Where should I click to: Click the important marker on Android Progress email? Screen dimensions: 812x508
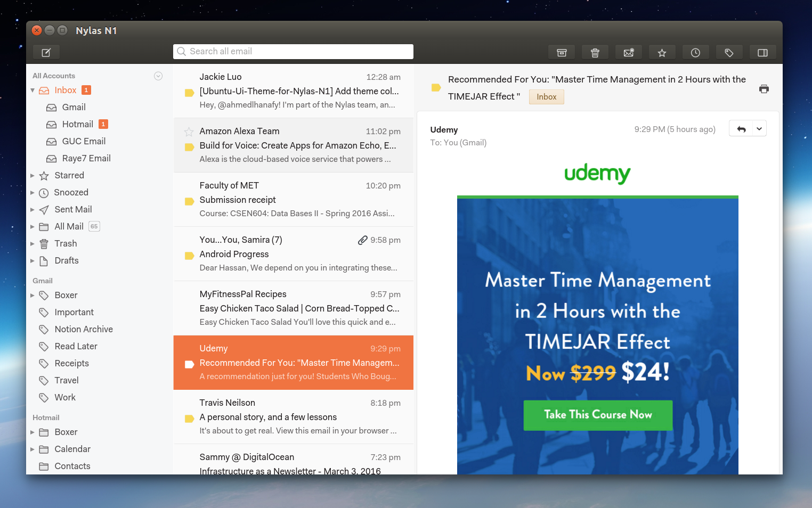pyautogui.click(x=189, y=256)
